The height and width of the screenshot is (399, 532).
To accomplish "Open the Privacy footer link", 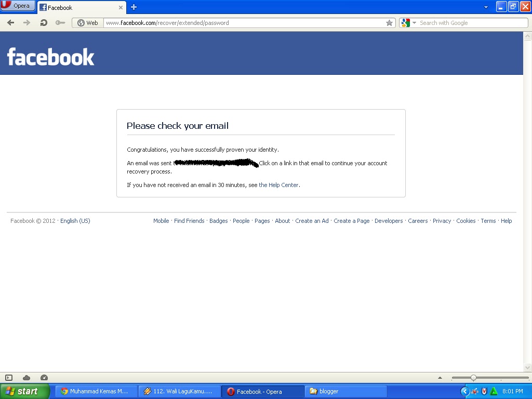I will (442, 221).
